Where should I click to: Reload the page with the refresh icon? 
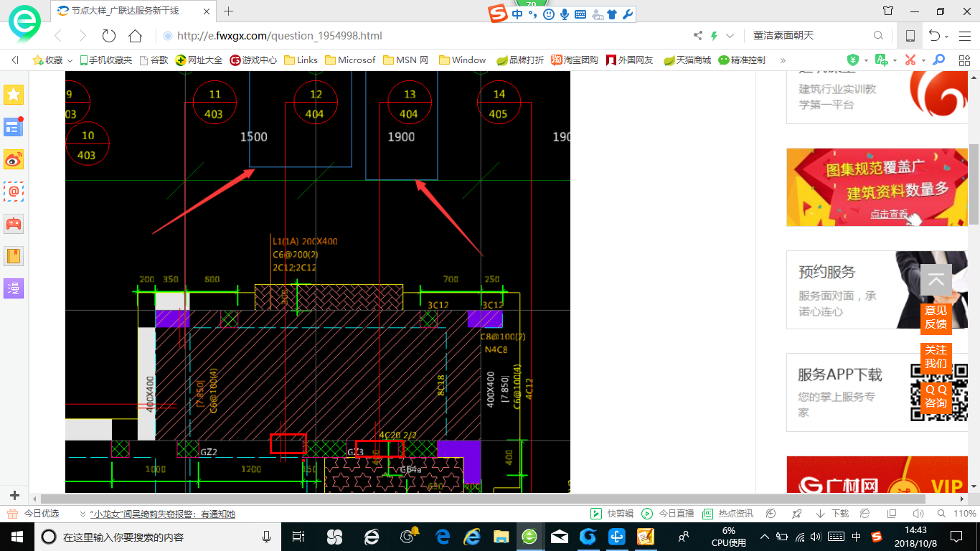coord(109,36)
